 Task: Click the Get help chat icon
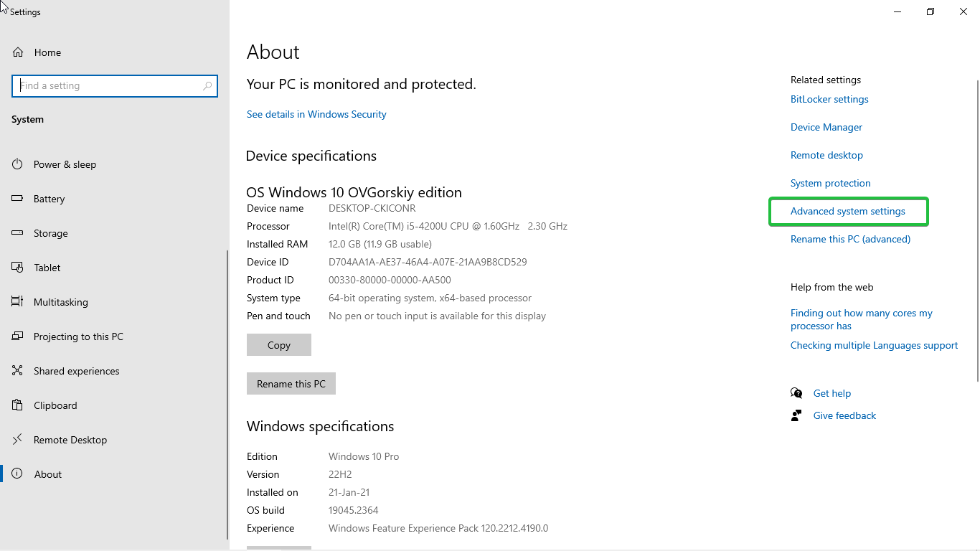[796, 393]
